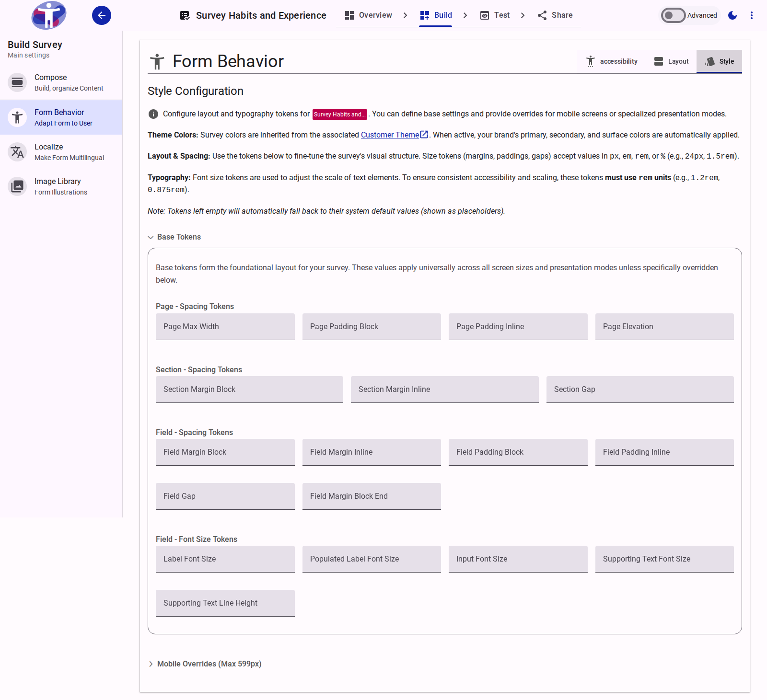The image size is (767, 700).
Task: Click the blue back arrow button
Action: point(102,15)
